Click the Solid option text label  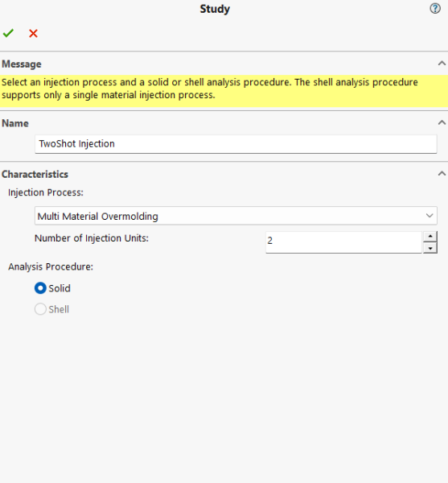pyautogui.click(x=60, y=288)
